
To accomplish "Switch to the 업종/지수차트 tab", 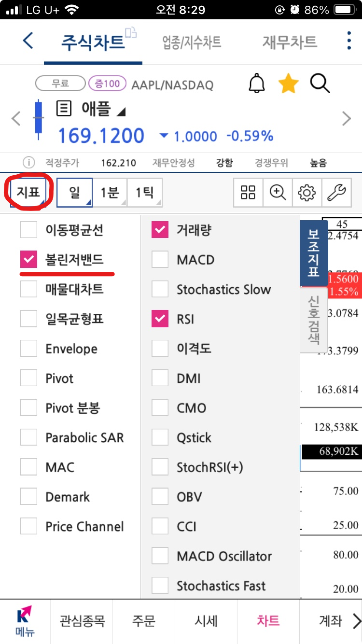I will pos(192,42).
